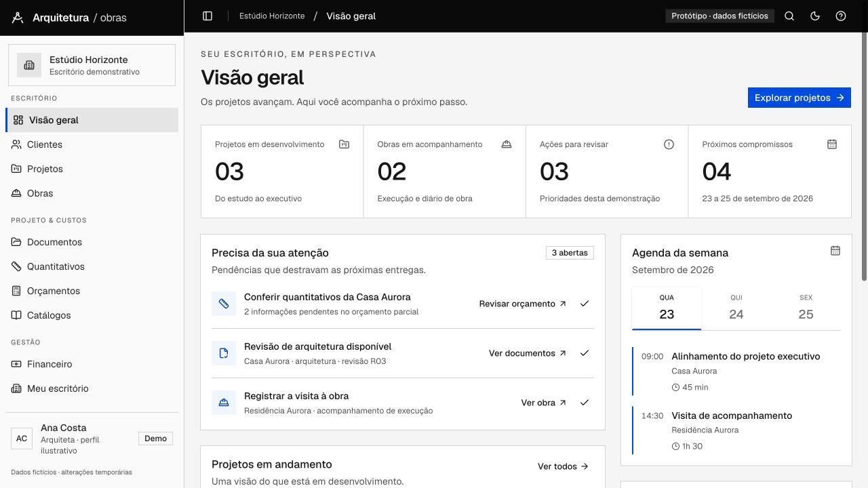The height and width of the screenshot is (488, 868).
Task: Click the helmet icon for Registrar a visita
Action: (x=224, y=403)
